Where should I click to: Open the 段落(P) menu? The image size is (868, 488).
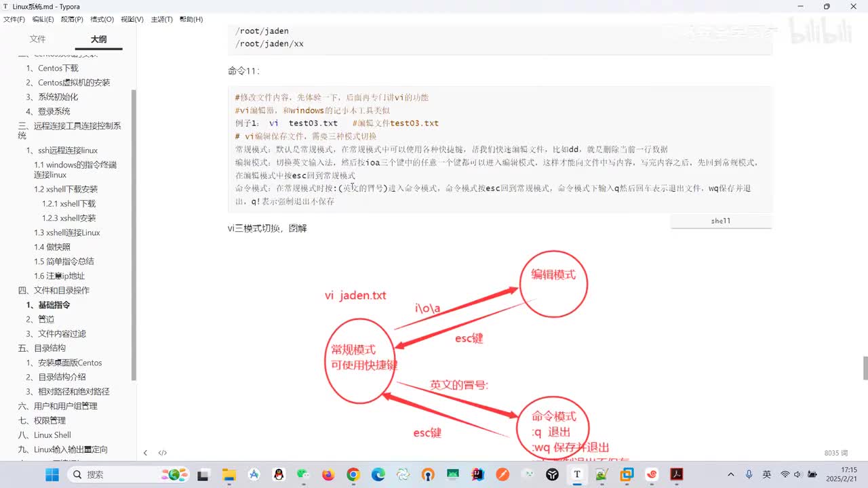(73, 19)
